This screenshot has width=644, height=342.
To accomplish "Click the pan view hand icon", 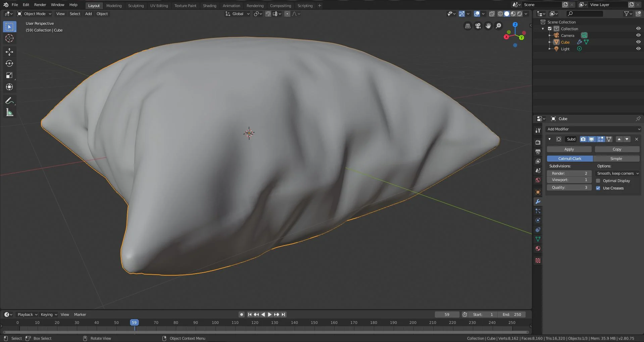I will 488,26.
